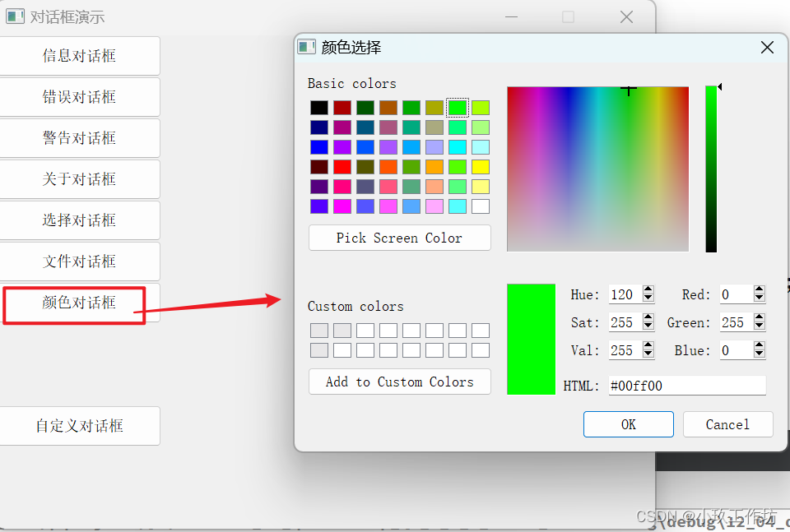Click the Pick Screen Color button
This screenshot has height=532, width=790.
pos(400,238)
